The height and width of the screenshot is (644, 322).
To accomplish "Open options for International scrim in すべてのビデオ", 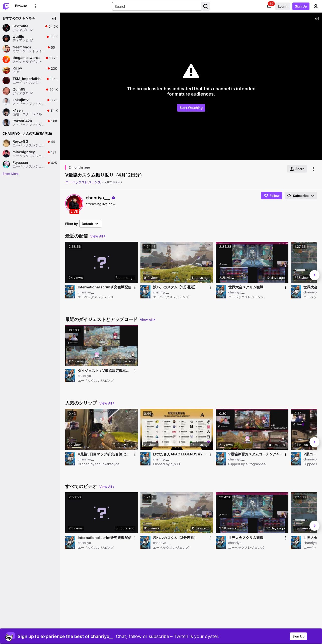I will click(x=135, y=538).
